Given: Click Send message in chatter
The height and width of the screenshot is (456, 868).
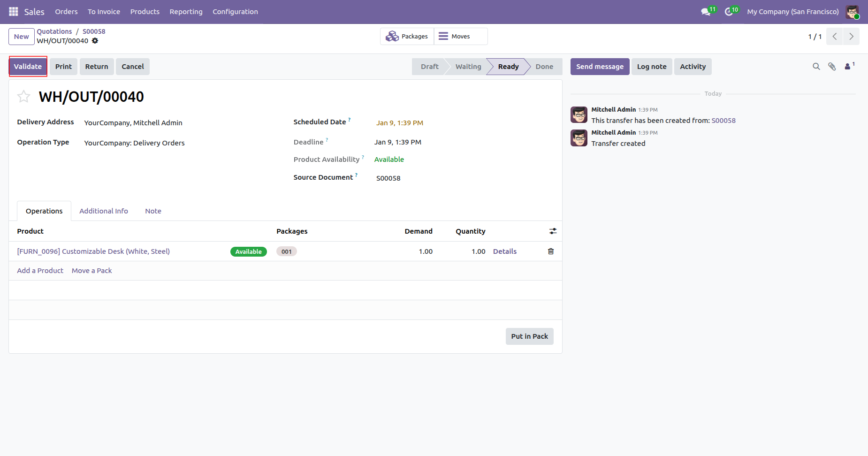Looking at the screenshot, I should (600, 67).
